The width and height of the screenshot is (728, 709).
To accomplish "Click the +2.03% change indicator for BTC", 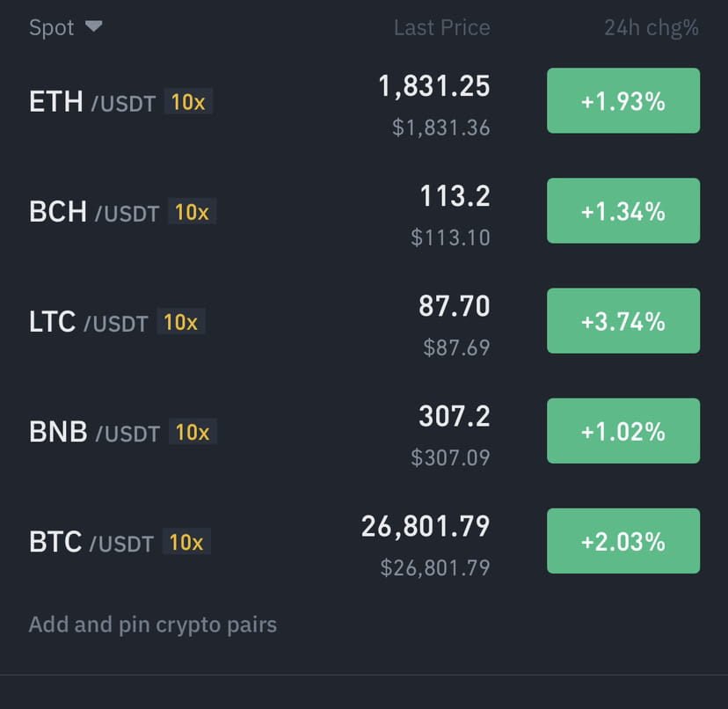I will 622,540.
